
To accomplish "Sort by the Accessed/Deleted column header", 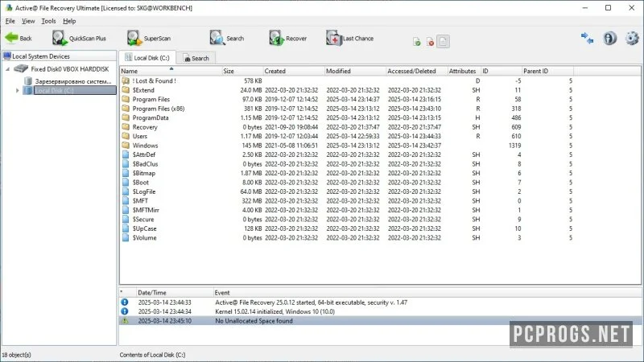I will coord(417,71).
